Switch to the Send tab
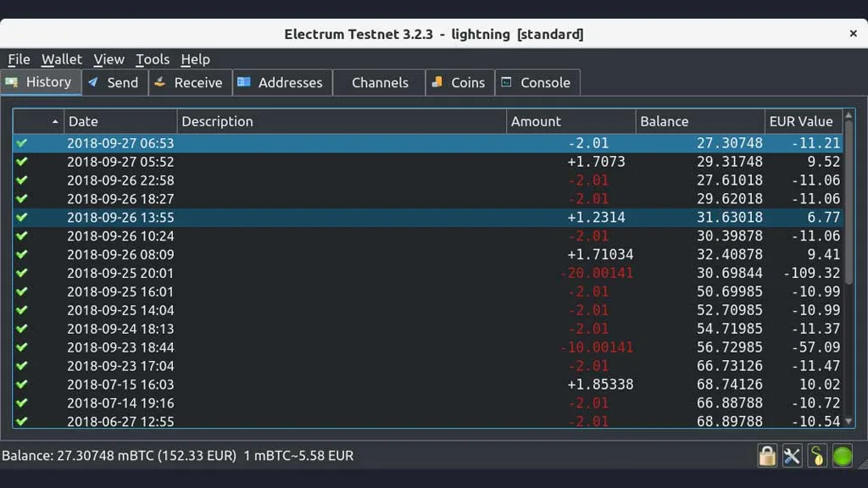This screenshot has height=488, width=868. pos(114,82)
